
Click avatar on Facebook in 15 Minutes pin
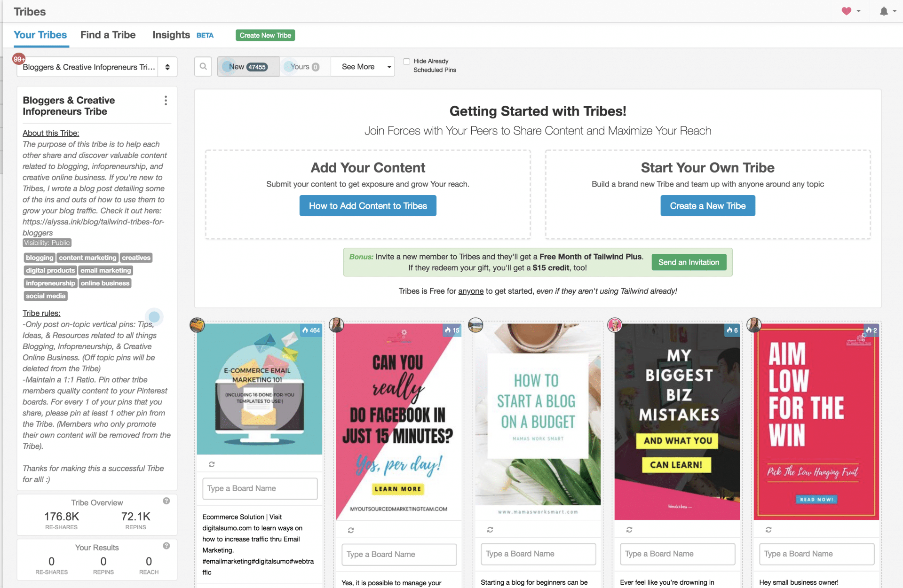336,325
